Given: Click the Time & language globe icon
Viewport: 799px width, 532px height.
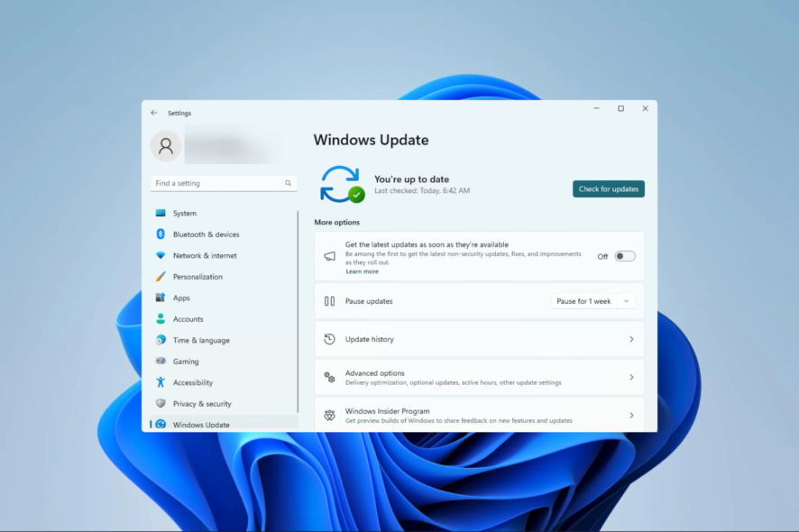Looking at the screenshot, I should pos(161,340).
